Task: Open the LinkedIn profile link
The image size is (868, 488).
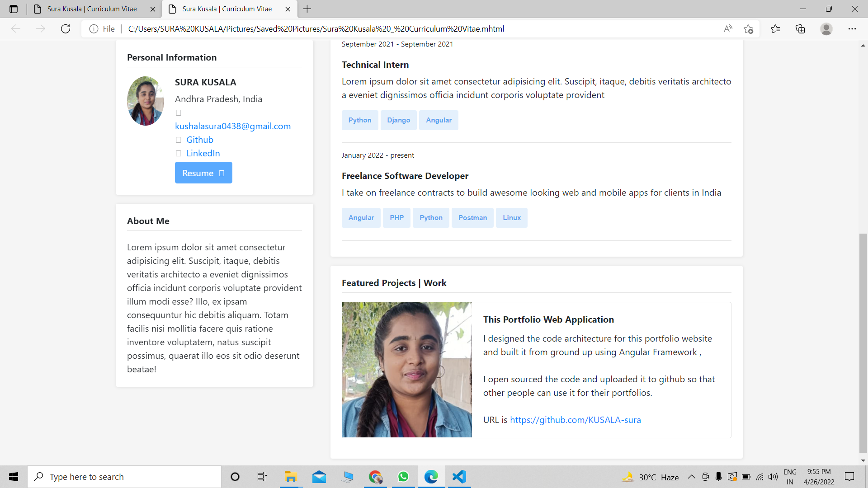Action: click(x=203, y=153)
